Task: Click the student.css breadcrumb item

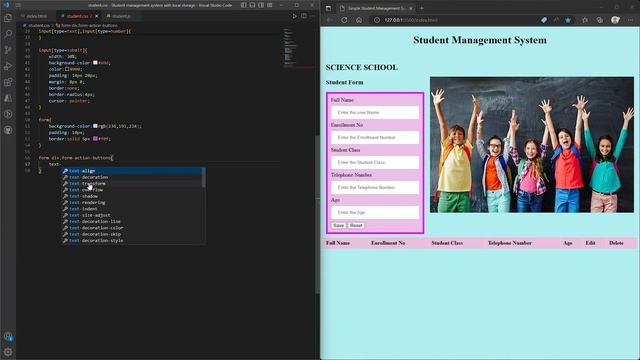Action: click(x=38, y=25)
